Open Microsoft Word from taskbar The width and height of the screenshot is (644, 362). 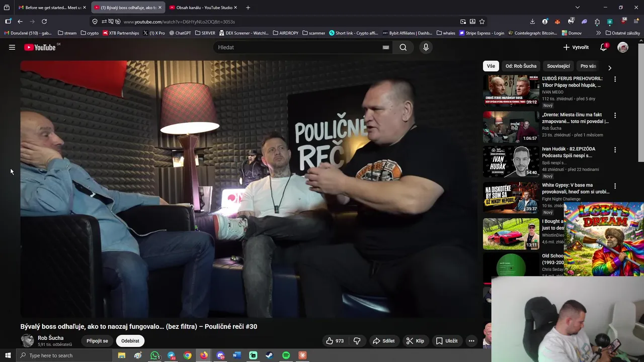click(x=237, y=355)
